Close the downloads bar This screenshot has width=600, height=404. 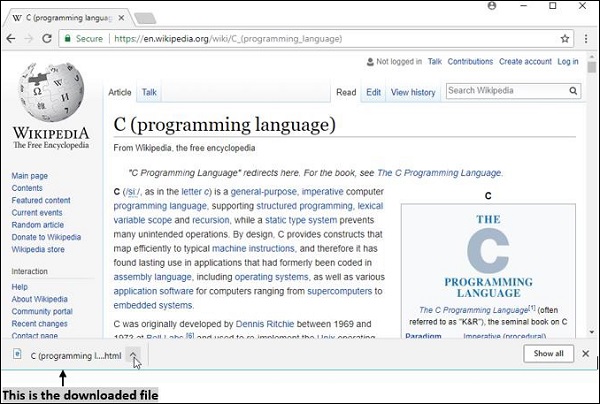585,354
